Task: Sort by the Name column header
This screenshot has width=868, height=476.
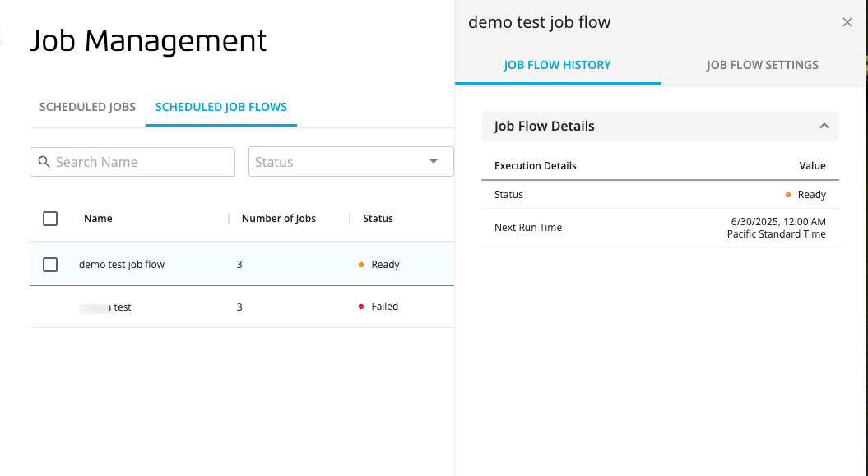Action: click(98, 219)
